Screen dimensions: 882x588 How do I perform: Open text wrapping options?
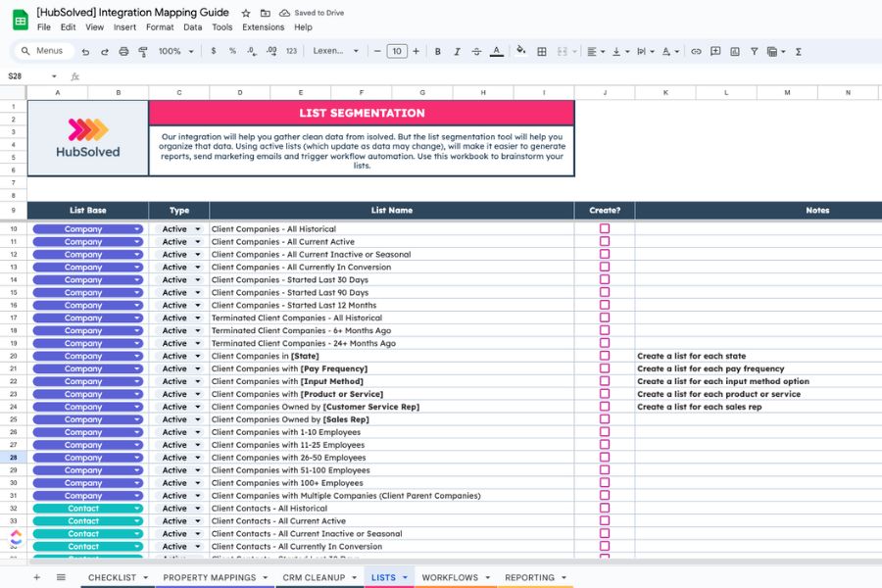pyautogui.click(x=645, y=51)
